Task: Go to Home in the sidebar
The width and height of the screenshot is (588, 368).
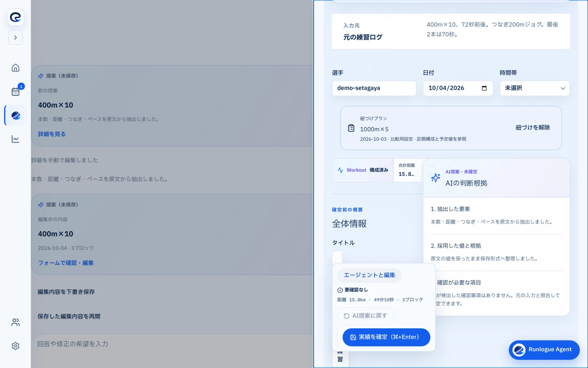Action: (15, 68)
